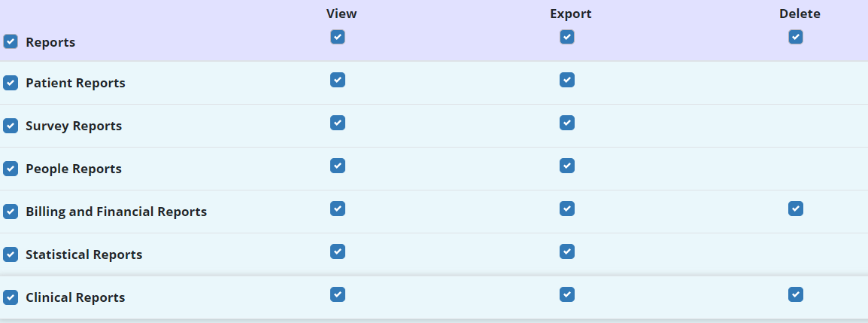Toggle View permission for Reports header
Screen dimensions: 868x323
tap(338, 37)
